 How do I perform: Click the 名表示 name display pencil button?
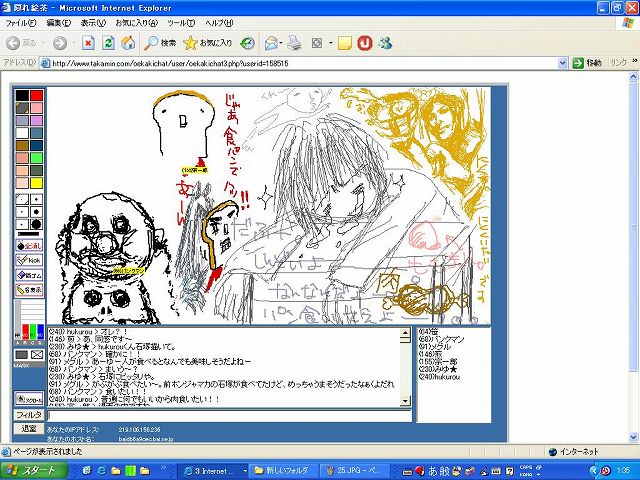click(29, 290)
